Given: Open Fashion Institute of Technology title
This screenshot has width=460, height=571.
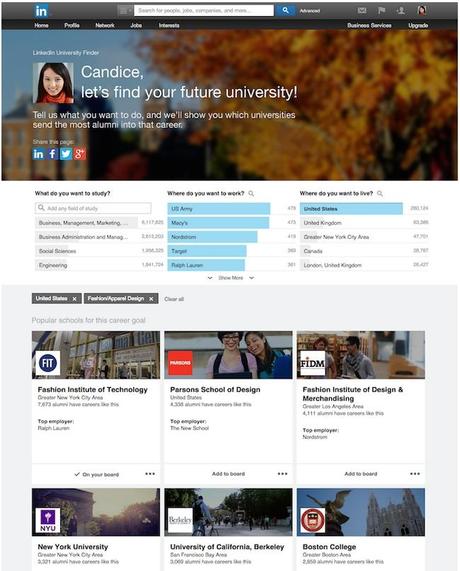Looking at the screenshot, I should tap(93, 390).
